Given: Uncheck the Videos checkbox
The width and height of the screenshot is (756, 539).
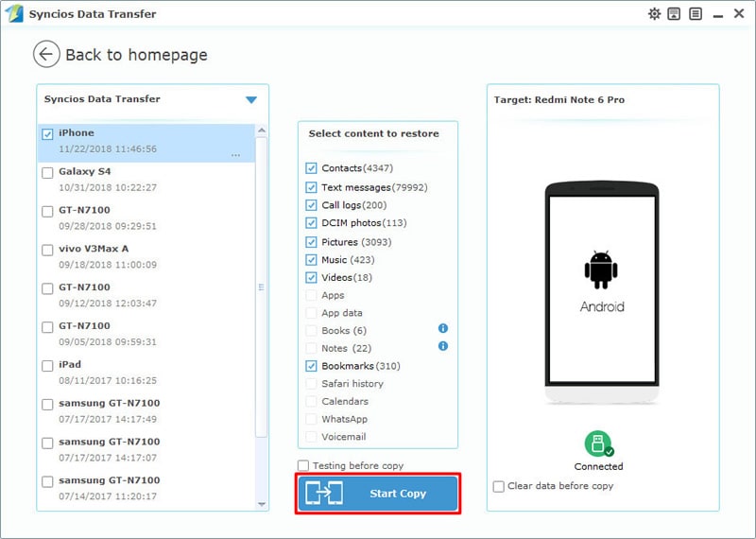Looking at the screenshot, I should pos(311,277).
